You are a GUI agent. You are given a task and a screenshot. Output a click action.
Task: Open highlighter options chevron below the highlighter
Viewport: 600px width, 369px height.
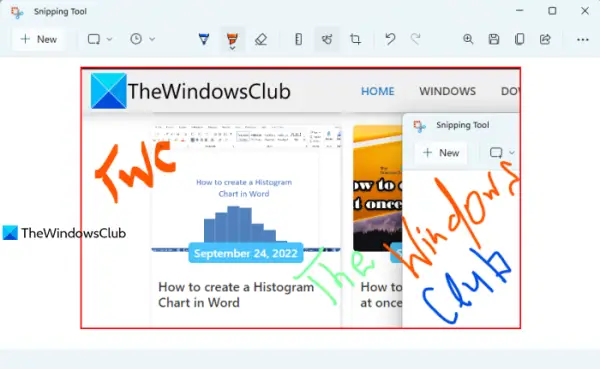click(232, 48)
